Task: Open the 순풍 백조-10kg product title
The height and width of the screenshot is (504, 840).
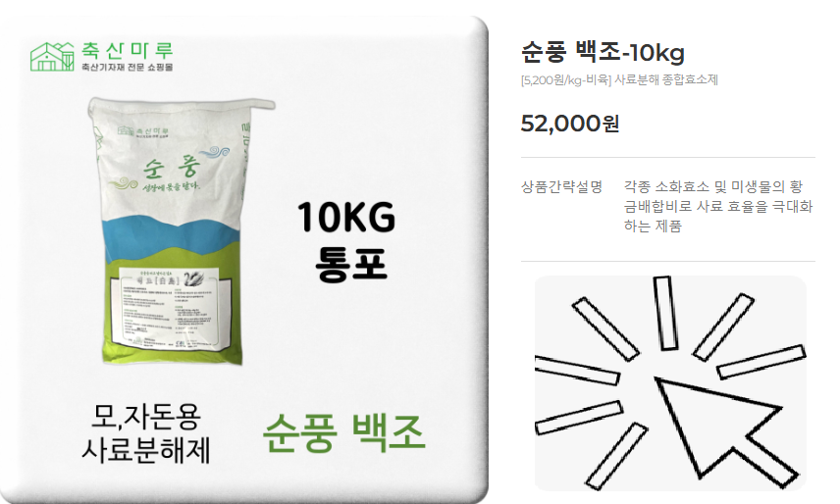Action: [x=603, y=52]
